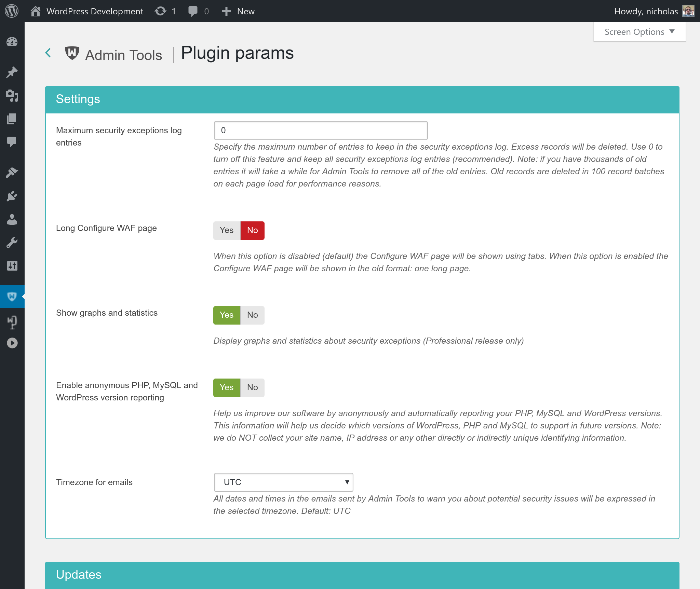Open the New content menu
This screenshot has width=700, height=589.
pos(238,11)
